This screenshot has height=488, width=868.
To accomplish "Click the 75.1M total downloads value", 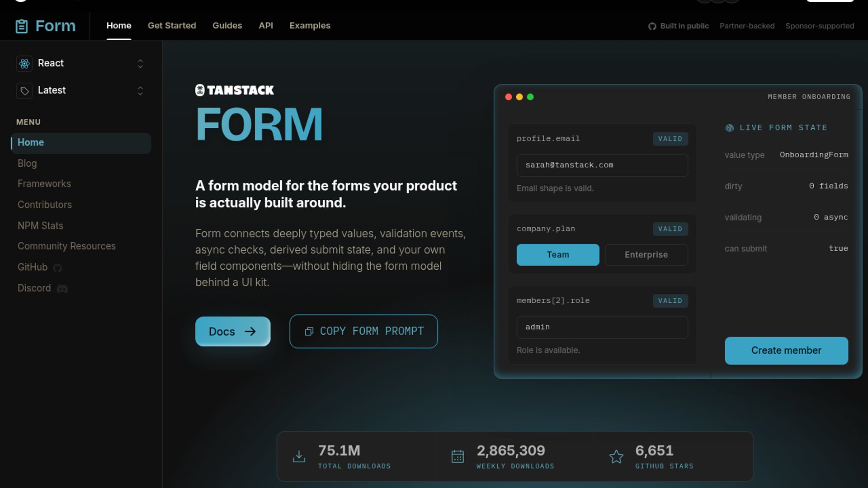I will [x=339, y=451].
